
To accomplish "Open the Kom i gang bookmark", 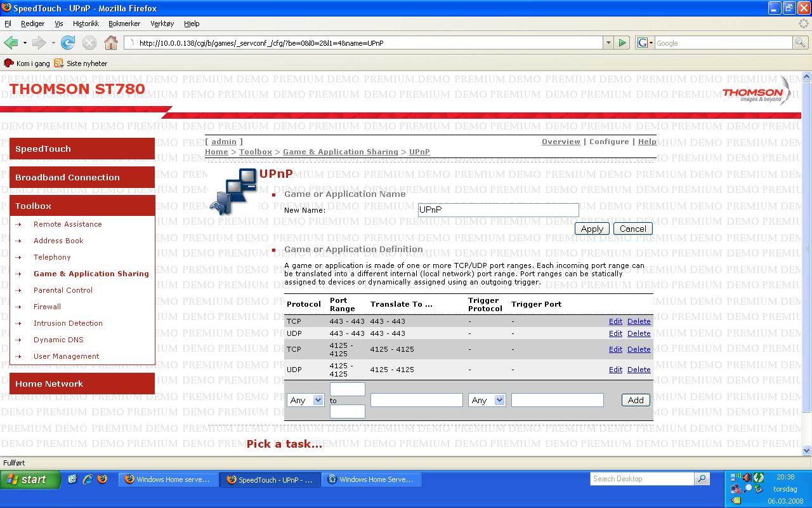I will 27,63.
